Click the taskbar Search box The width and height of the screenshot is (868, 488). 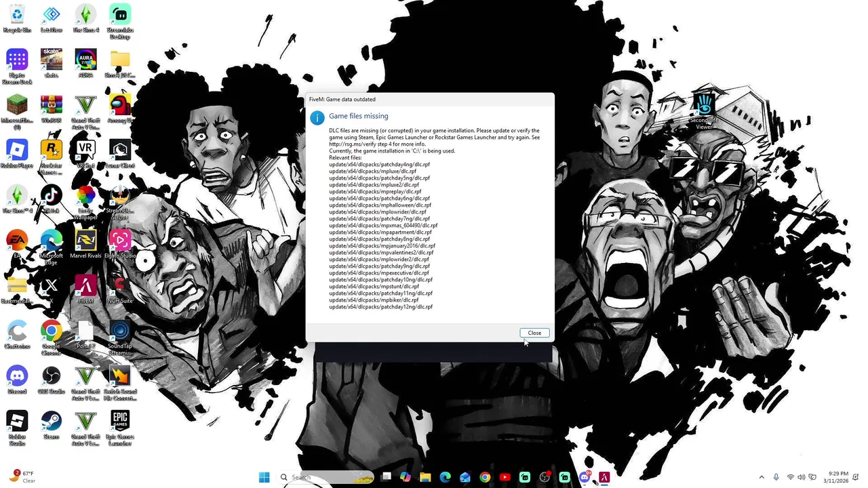point(326,477)
